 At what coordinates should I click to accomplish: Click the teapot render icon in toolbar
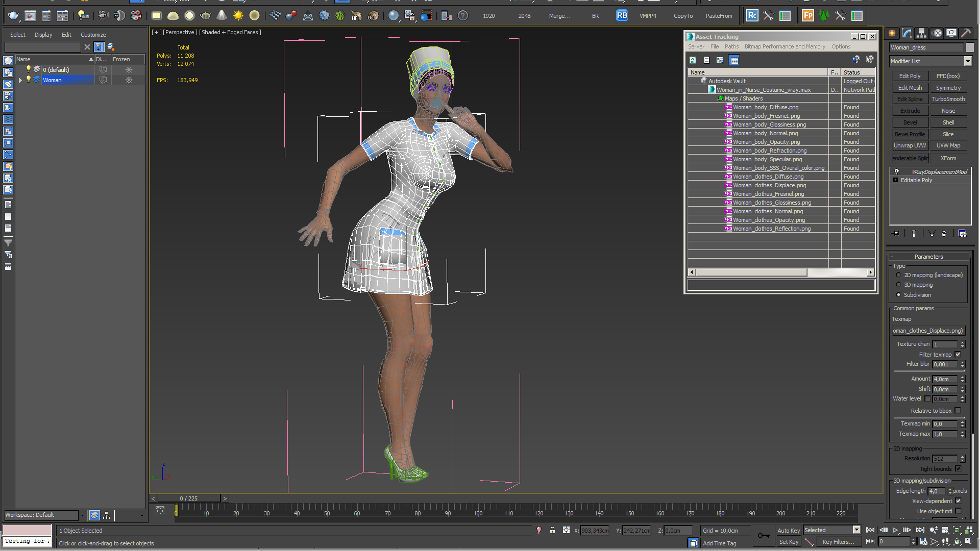pos(14,16)
